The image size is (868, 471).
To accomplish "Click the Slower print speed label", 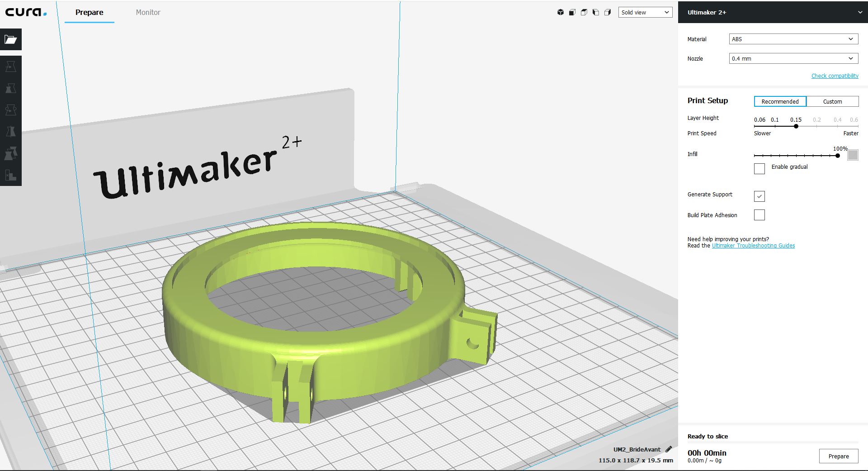I will tap(762, 133).
